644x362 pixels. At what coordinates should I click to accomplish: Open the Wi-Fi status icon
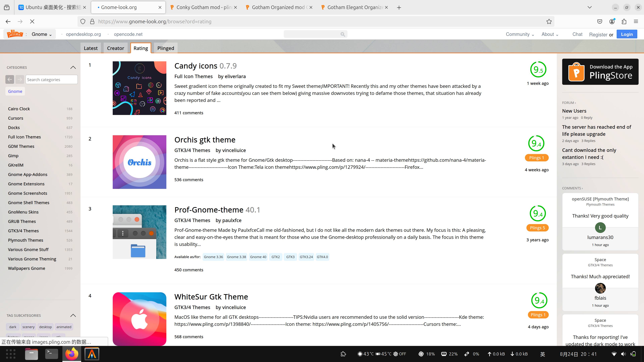[x=614, y=354]
